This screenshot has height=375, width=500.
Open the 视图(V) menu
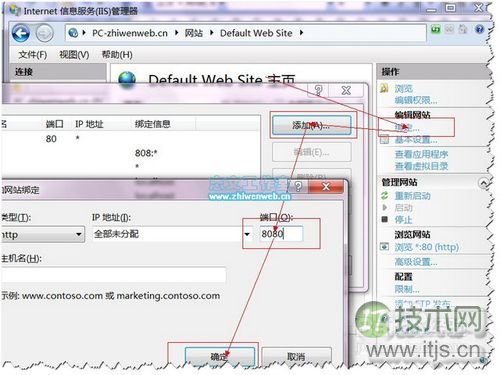[74, 54]
